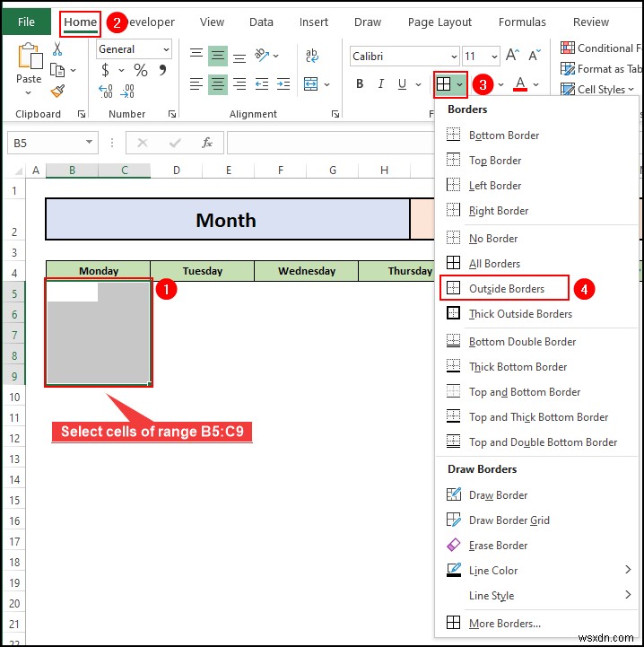Viewport: 644px width, 647px height.
Task: Toggle Bold formatting
Action: click(360, 84)
